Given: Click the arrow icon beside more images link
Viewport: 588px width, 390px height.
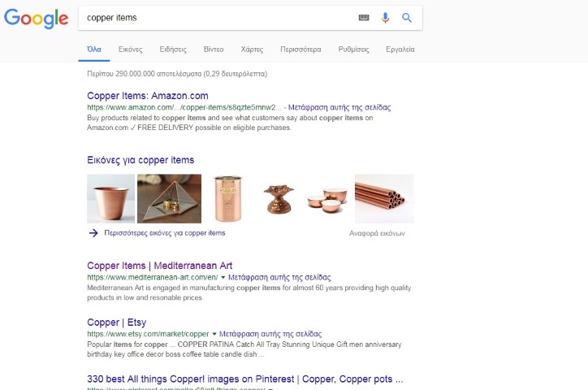Looking at the screenshot, I should [93, 233].
